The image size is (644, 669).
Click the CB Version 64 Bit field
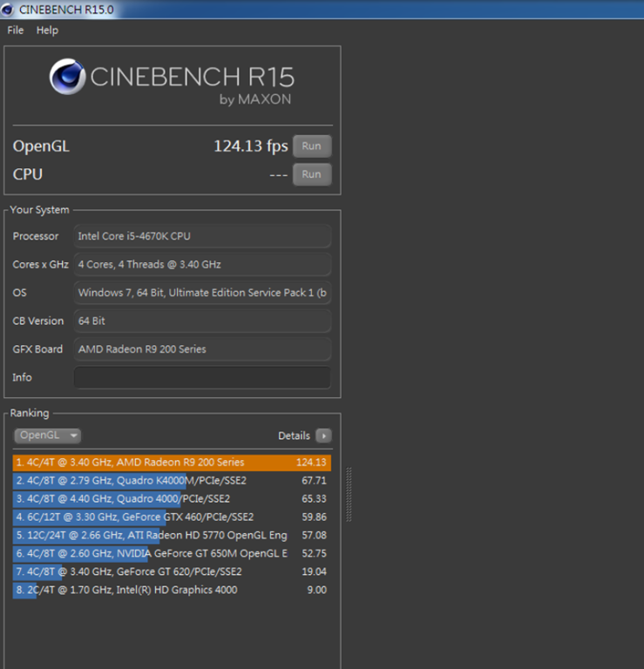pos(202,321)
